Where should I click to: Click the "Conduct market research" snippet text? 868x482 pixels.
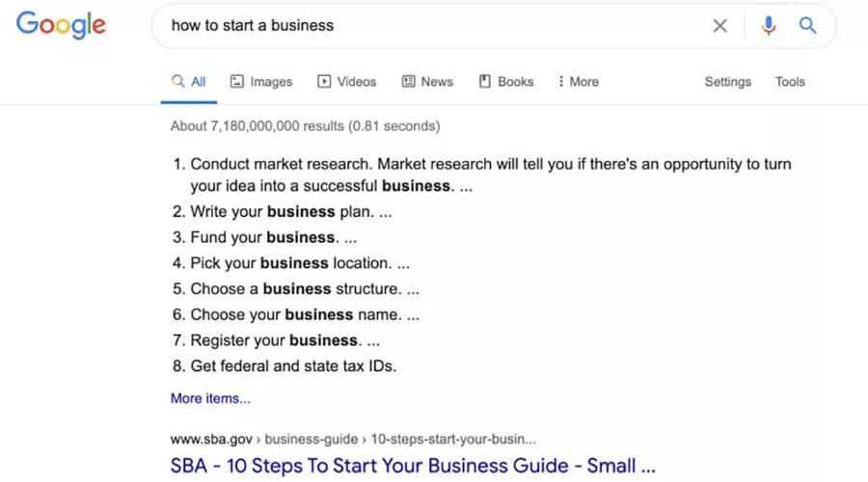coord(282,165)
